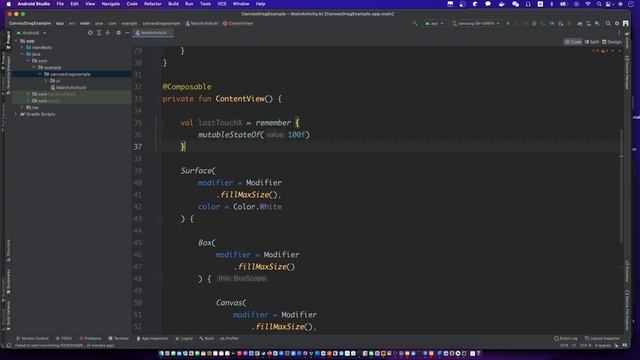Viewport: 640px width, 360px height.
Task: Select the MainActivity.kt editor tab
Action: [153, 33]
